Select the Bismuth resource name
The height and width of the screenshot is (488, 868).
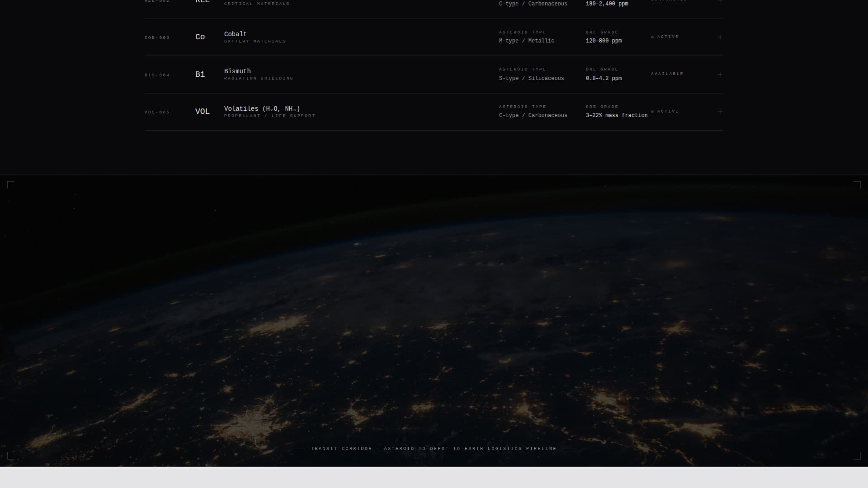pyautogui.click(x=237, y=71)
